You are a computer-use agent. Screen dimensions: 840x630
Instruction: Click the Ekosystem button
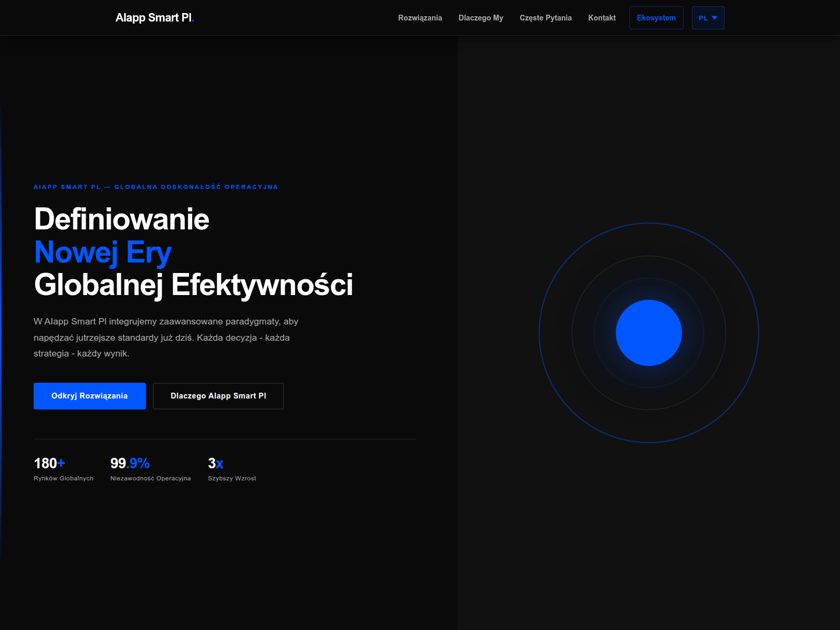click(x=656, y=18)
